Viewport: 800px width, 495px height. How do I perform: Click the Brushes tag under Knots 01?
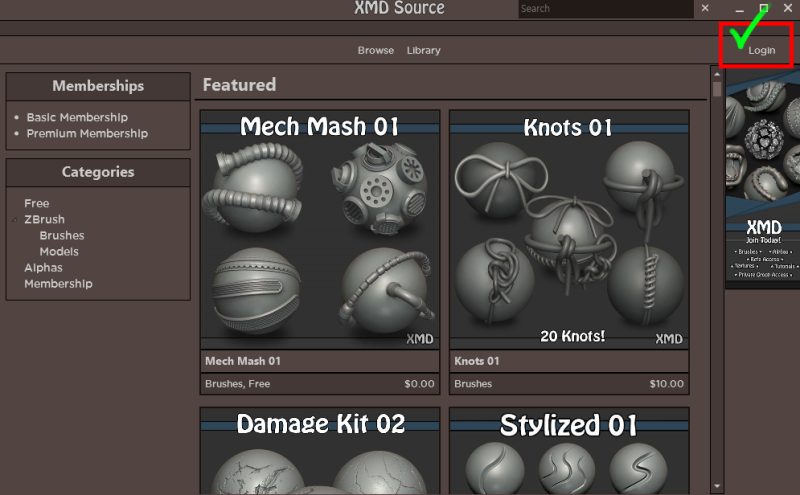473,384
